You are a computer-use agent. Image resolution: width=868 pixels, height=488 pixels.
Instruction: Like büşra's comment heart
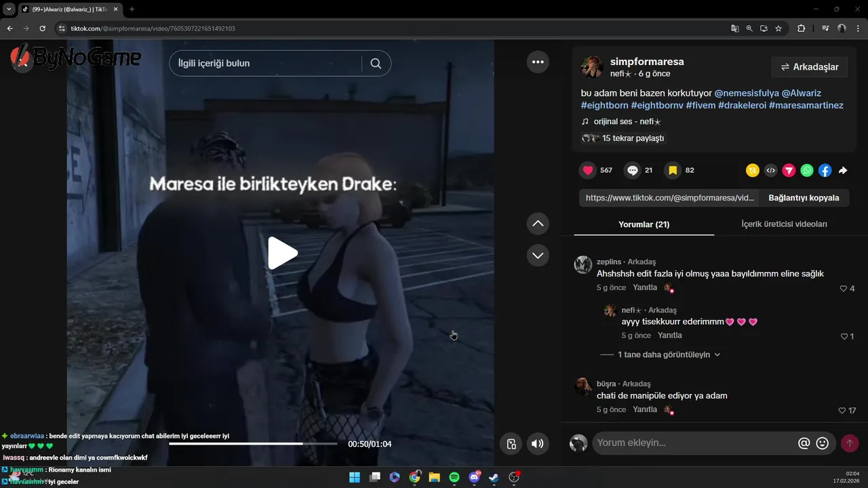(x=842, y=411)
